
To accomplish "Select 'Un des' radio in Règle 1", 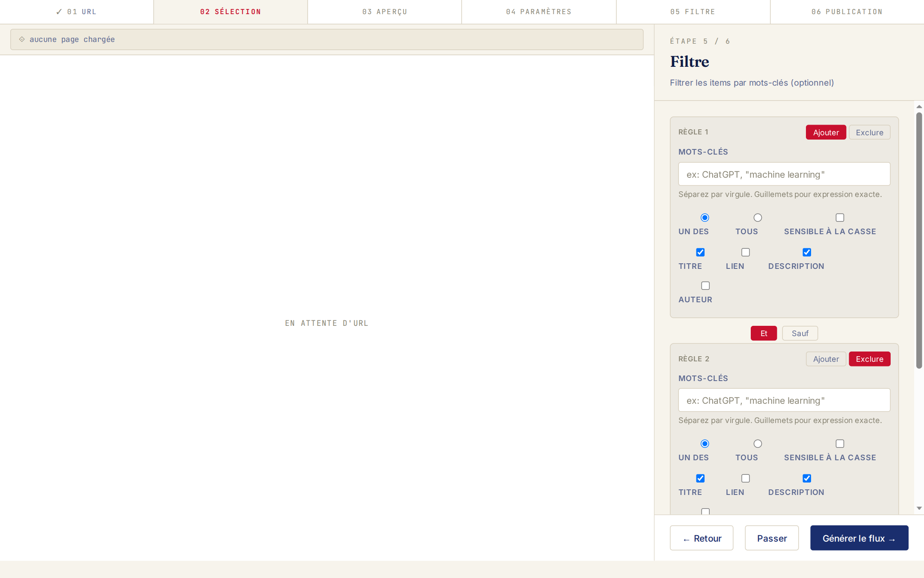I will point(705,217).
